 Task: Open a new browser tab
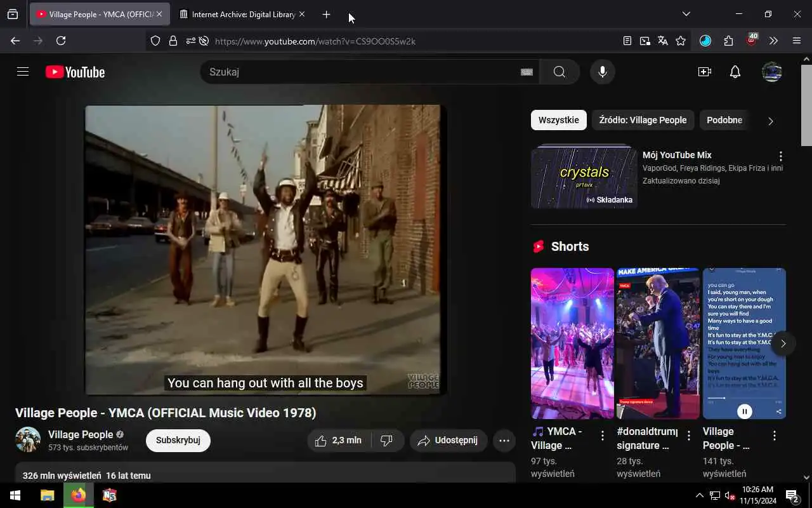[326, 14]
